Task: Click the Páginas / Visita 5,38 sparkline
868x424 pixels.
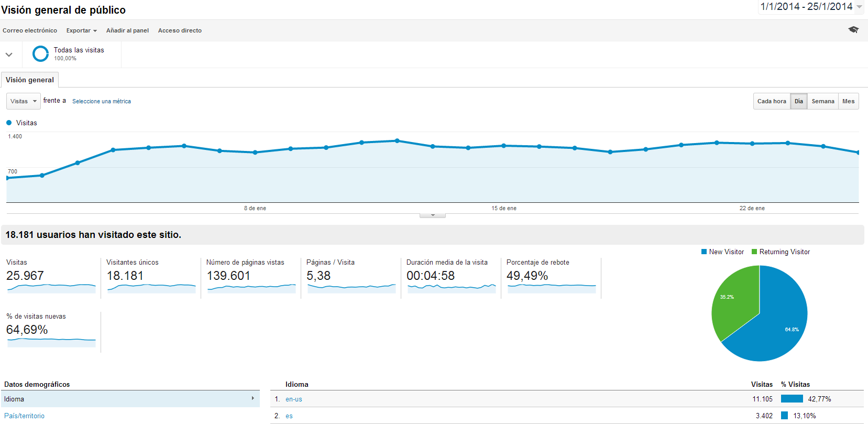Action: pyautogui.click(x=351, y=288)
